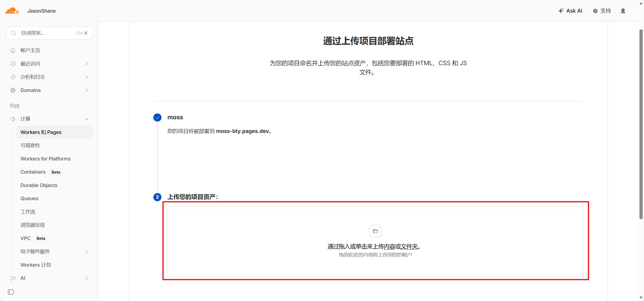Click JasonShane account name

tap(41, 11)
